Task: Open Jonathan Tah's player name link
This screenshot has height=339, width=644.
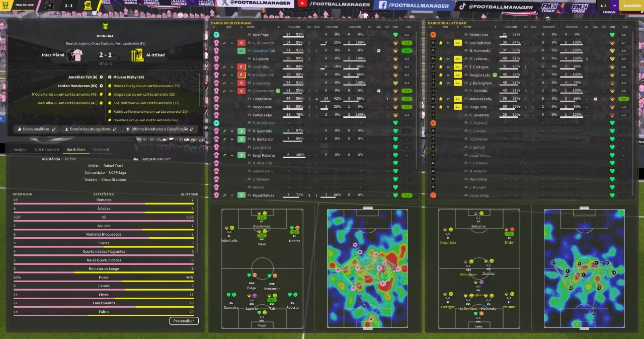Action: pyautogui.click(x=265, y=51)
